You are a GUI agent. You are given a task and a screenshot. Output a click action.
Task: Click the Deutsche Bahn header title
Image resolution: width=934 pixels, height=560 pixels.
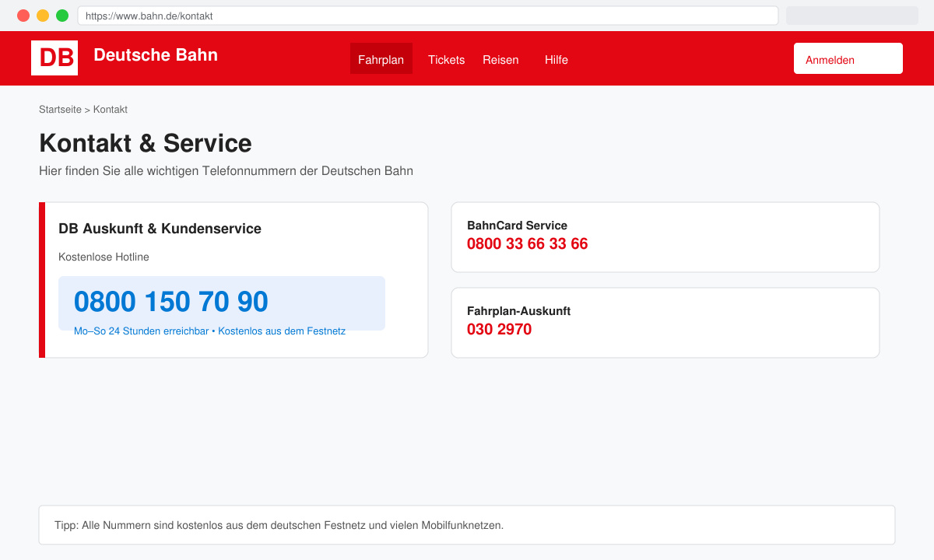[x=156, y=54]
